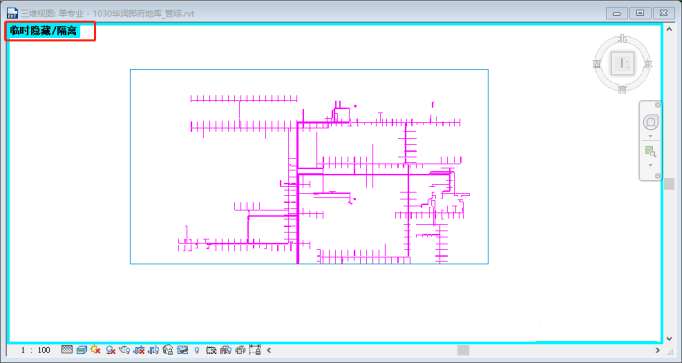Click the vertical scrollbar down arrow
682x363 pixels.
669,338
